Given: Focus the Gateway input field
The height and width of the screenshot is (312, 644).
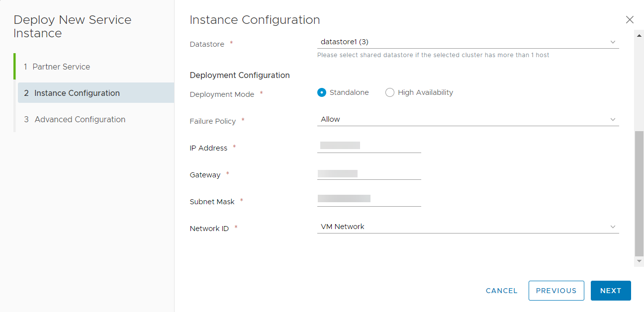Looking at the screenshot, I should [x=369, y=173].
